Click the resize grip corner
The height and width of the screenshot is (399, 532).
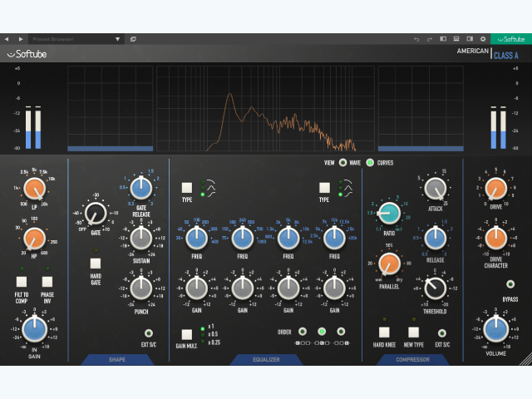[526, 359]
